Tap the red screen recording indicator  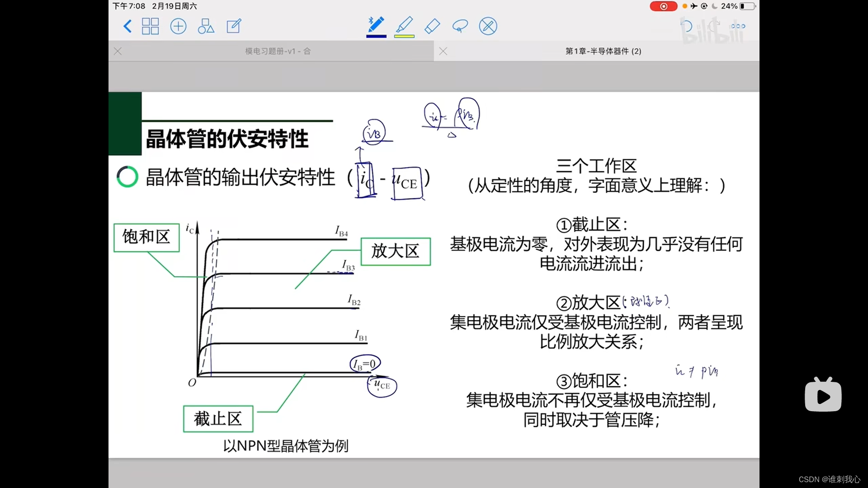(x=663, y=6)
